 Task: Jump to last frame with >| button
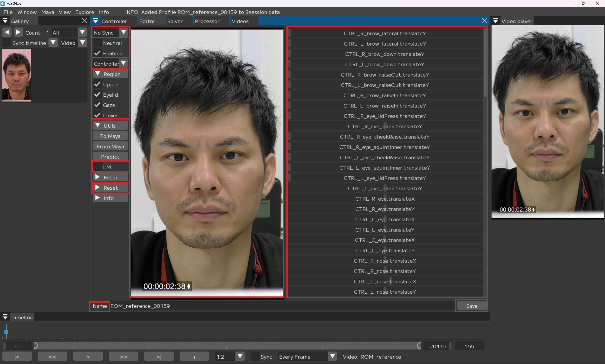[x=159, y=357]
